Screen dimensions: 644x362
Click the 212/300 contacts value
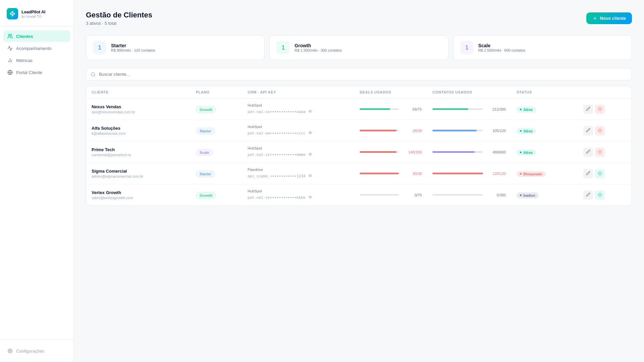coord(499,109)
